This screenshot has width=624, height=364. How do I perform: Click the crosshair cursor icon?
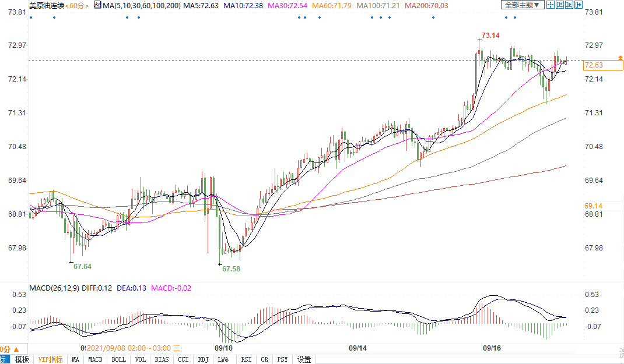(551, 5)
